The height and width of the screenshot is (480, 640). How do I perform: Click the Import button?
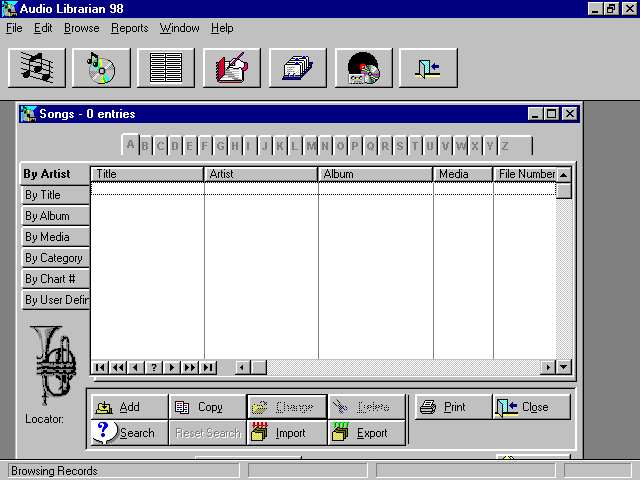[278, 433]
